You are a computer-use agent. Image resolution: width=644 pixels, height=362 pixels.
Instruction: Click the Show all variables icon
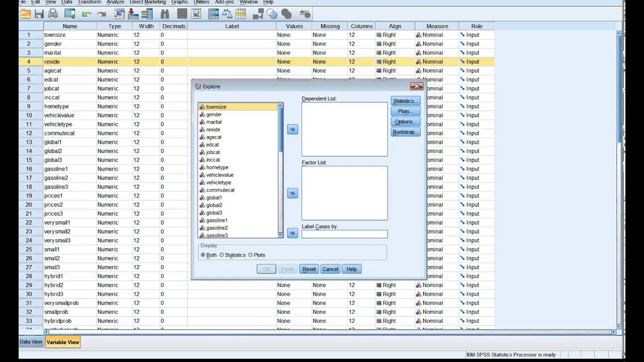286,14
